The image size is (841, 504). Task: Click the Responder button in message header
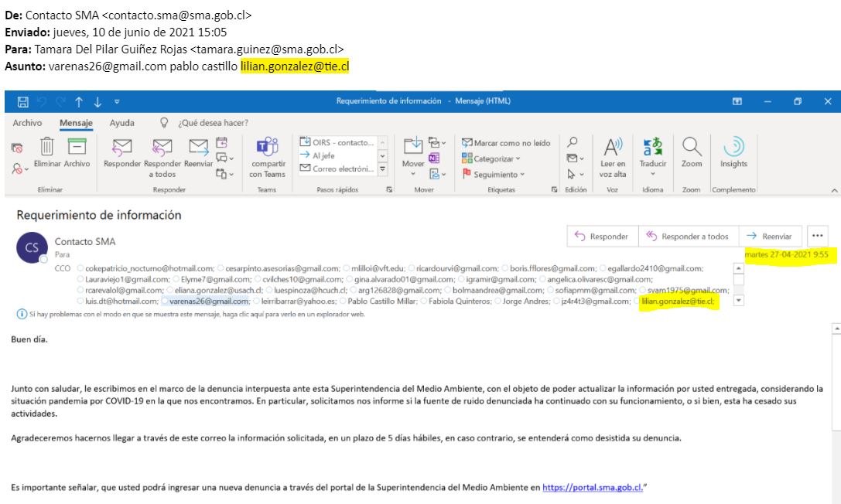(x=600, y=237)
